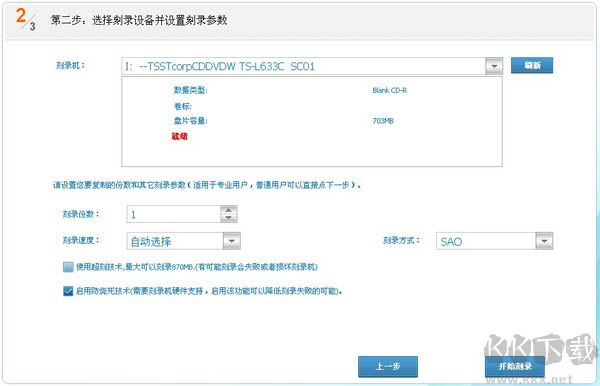Click the 卷标 volume label text

(x=183, y=106)
